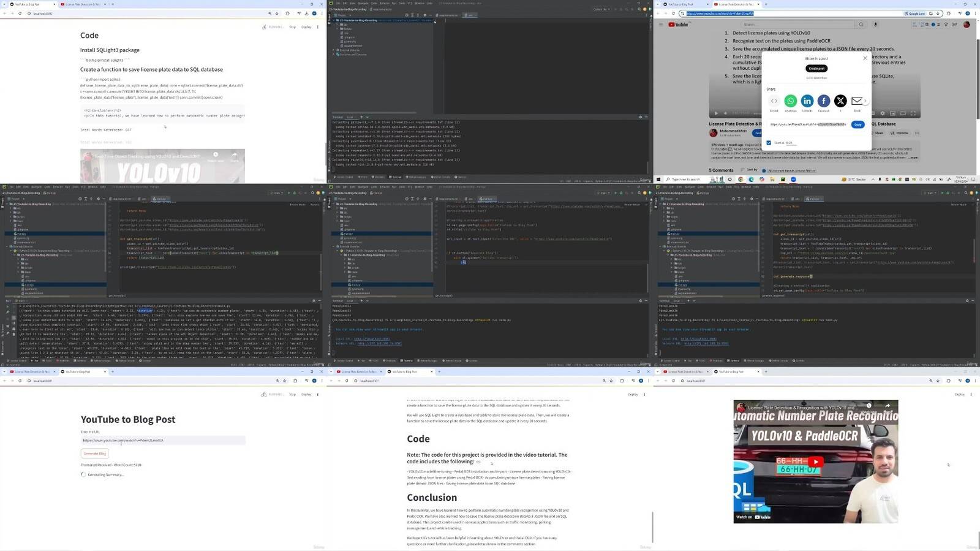Click the Promote button under the video
980x551 pixels.
point(900,133)
